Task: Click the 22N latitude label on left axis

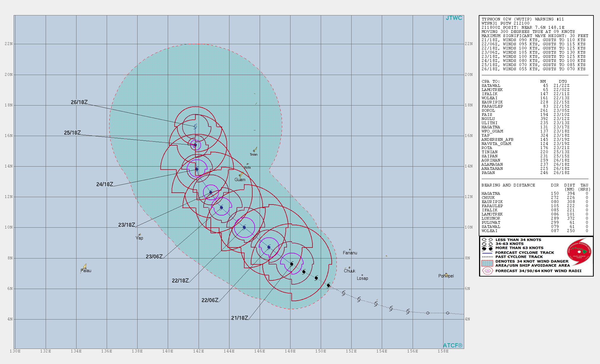Action: click(9, 44)
